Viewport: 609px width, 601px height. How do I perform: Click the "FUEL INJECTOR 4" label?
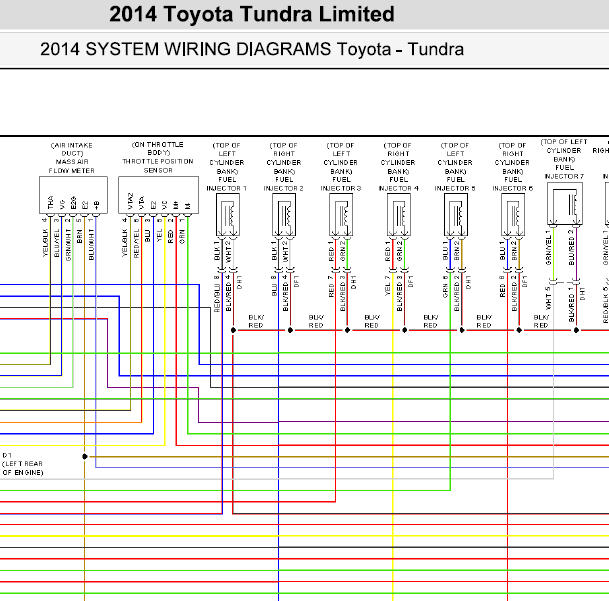point(398,184)
